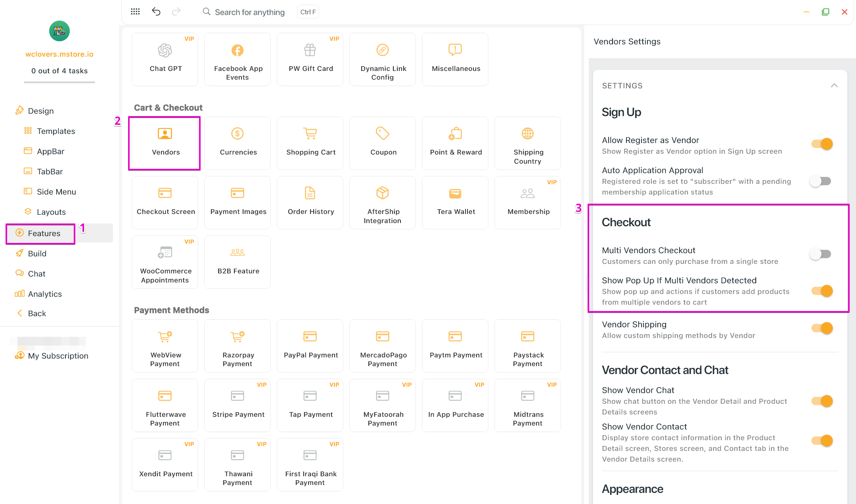Viewport: 856px width, 504px height.
Task: Click the Search for anything field
Action: pos(249,12)
